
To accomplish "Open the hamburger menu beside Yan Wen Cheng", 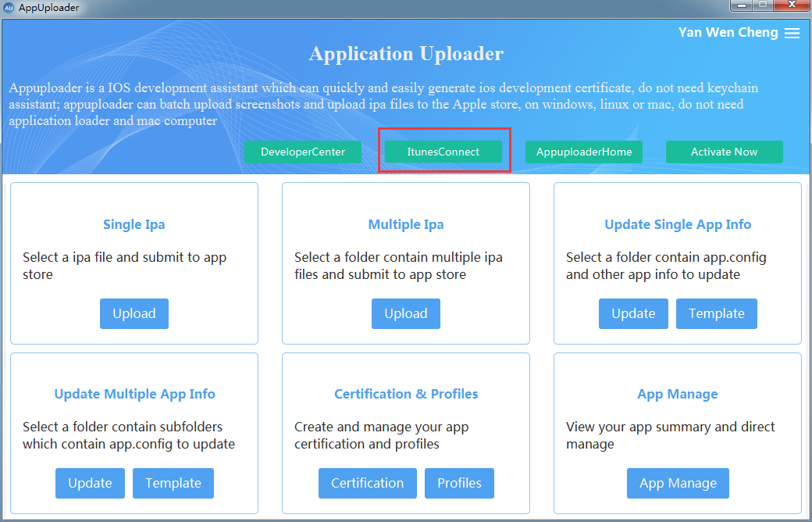I will pyautogui.click(x=792, y=33).
